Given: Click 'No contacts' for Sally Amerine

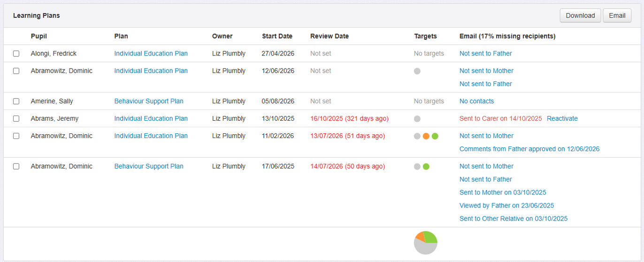Looking at the screenshot, I should point(476,101).
